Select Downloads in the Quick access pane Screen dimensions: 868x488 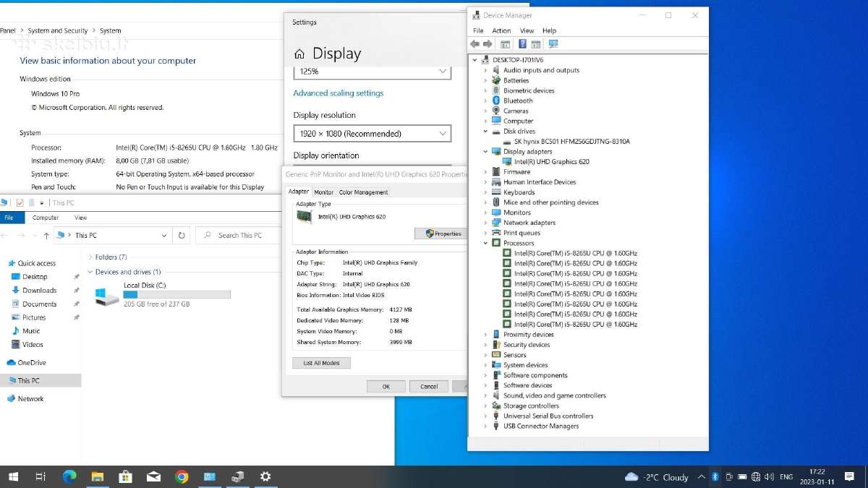[39, 291]
